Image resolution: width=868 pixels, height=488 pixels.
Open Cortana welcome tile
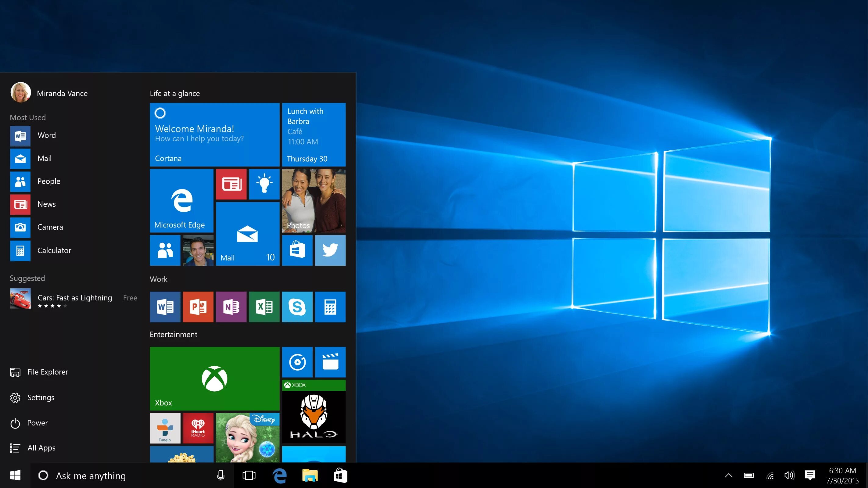(x=214, y=134)
